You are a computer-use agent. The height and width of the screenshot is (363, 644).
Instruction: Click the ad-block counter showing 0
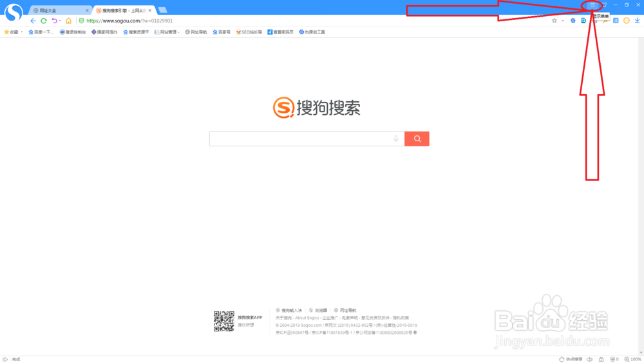point(614,359)
